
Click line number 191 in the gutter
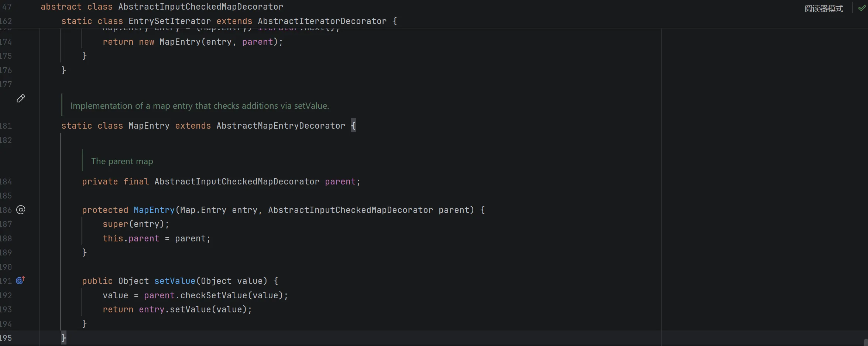pos(6,281)
